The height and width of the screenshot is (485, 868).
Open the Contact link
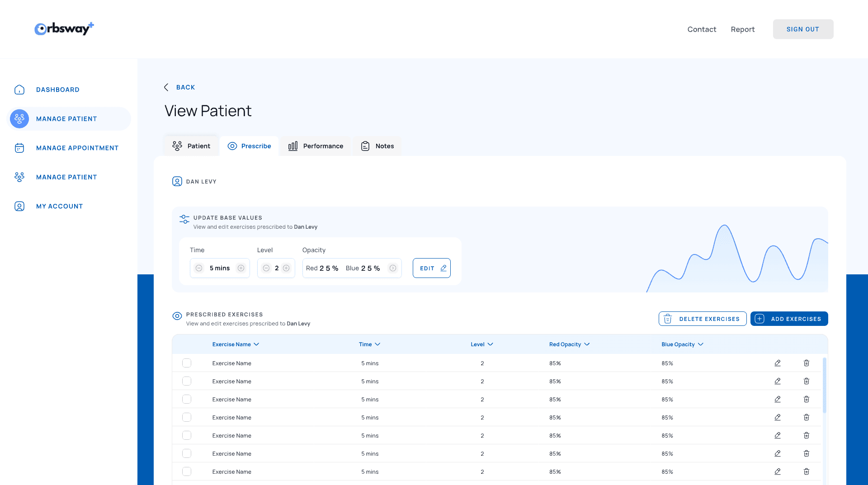pyautogui.click(x=702, y=29)
